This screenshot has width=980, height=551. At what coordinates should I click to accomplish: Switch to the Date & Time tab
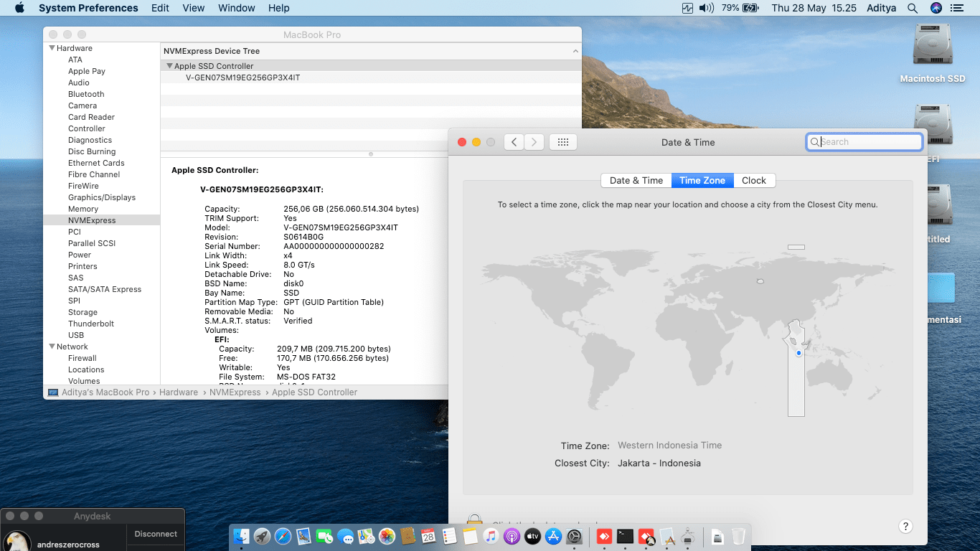(636, 181)
